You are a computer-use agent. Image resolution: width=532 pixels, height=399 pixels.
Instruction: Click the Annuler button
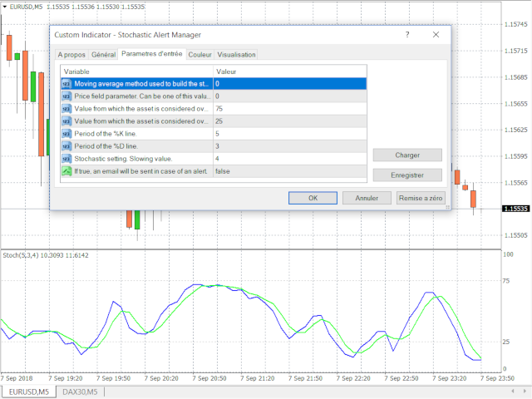367,198
